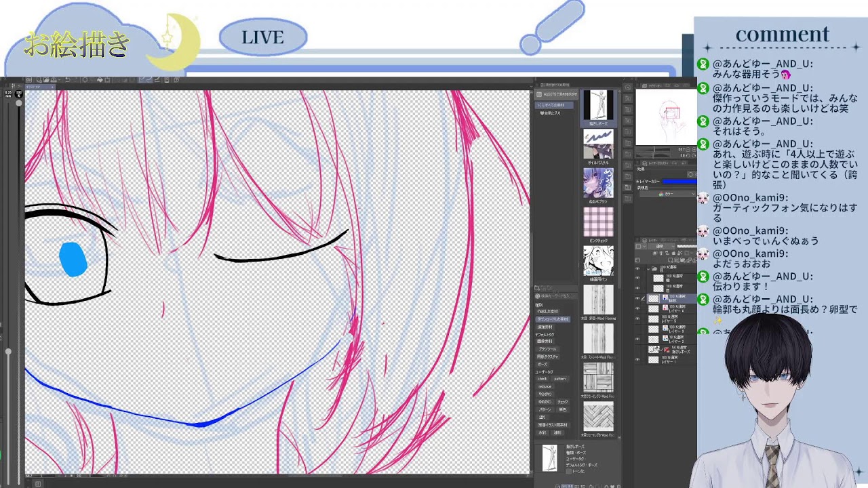Select the check user tag
This screenshot has height=488, width=868.
coord(542,379)
